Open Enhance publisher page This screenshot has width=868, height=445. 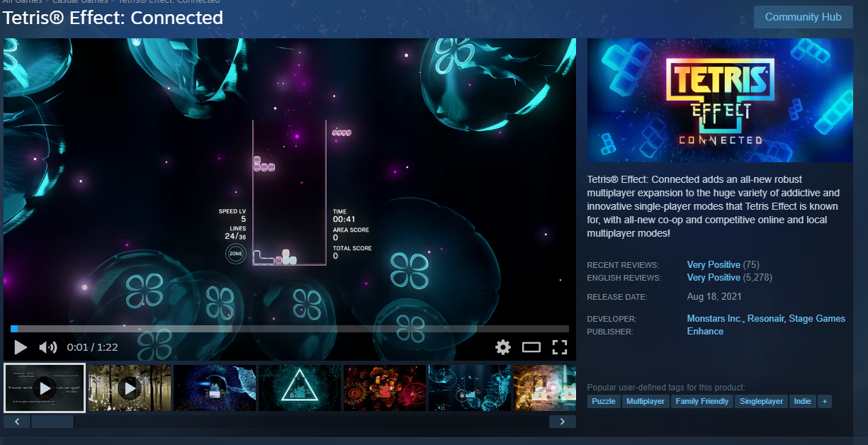click(x=705, y=332)
